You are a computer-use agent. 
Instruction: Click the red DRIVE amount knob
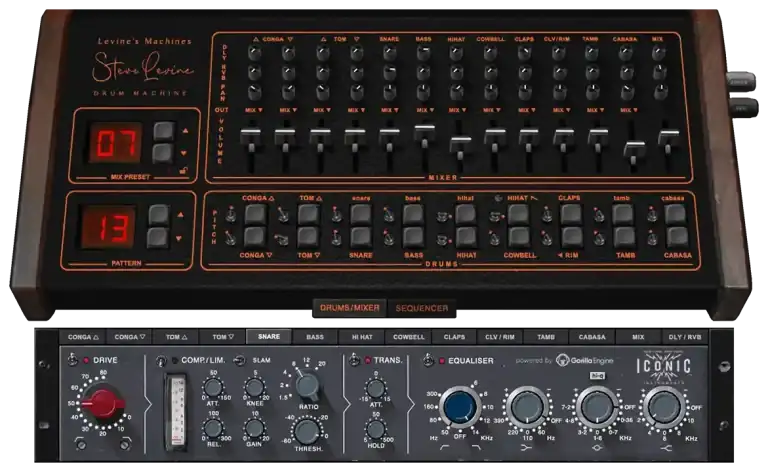click(103, 402)
